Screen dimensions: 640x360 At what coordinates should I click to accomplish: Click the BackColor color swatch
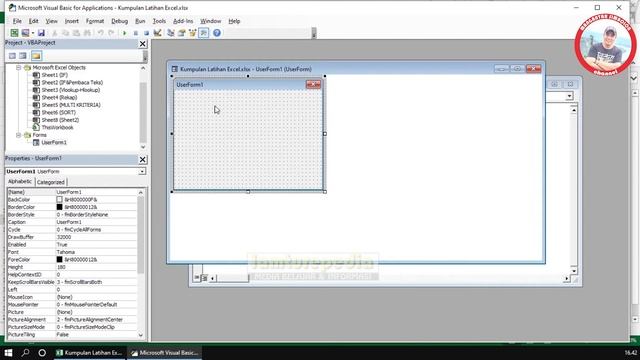[x=60, y=200]
